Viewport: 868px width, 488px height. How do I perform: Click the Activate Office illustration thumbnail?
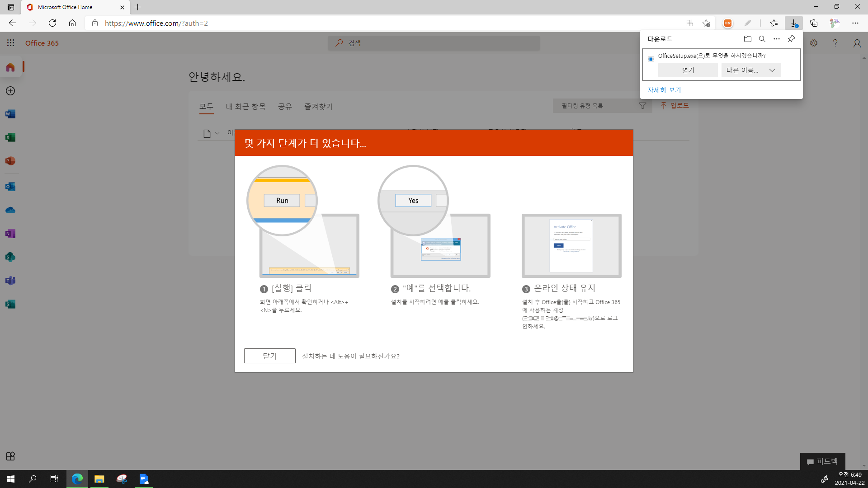tap(571, 245)
